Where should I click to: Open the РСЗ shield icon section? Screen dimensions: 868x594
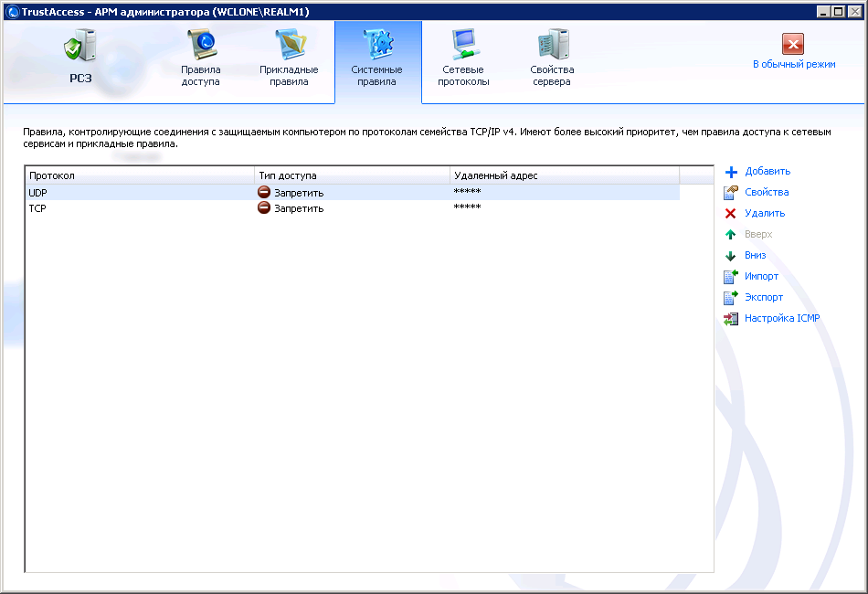coord(80,48)
